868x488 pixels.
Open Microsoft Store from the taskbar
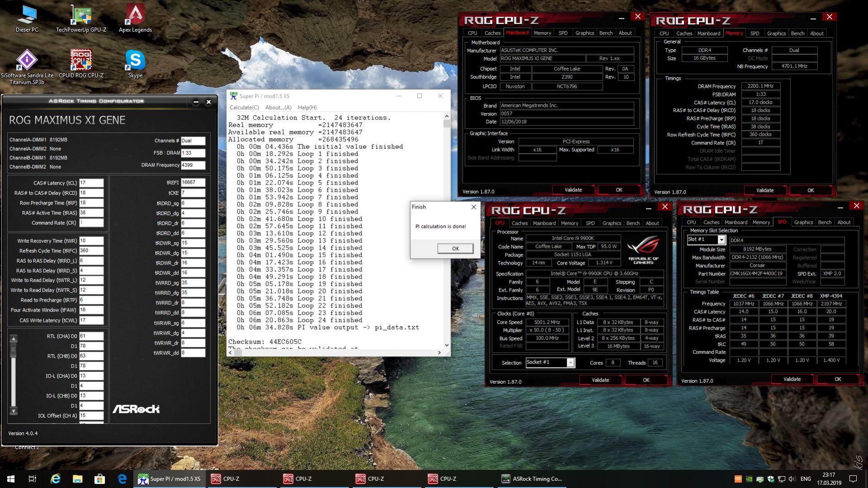pyautogui.click(x=100, y=479)
